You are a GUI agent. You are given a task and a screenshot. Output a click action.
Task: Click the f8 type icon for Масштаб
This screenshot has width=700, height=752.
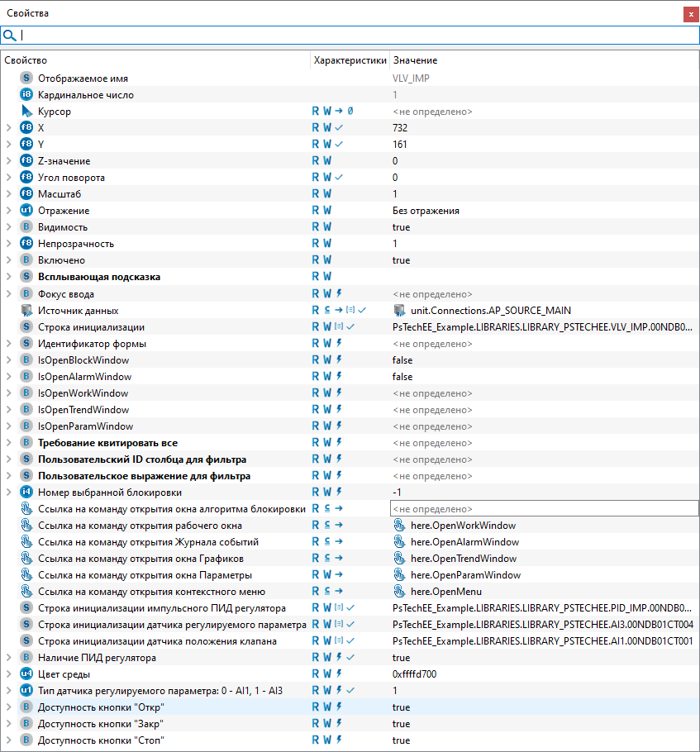(x=26, y=194)
